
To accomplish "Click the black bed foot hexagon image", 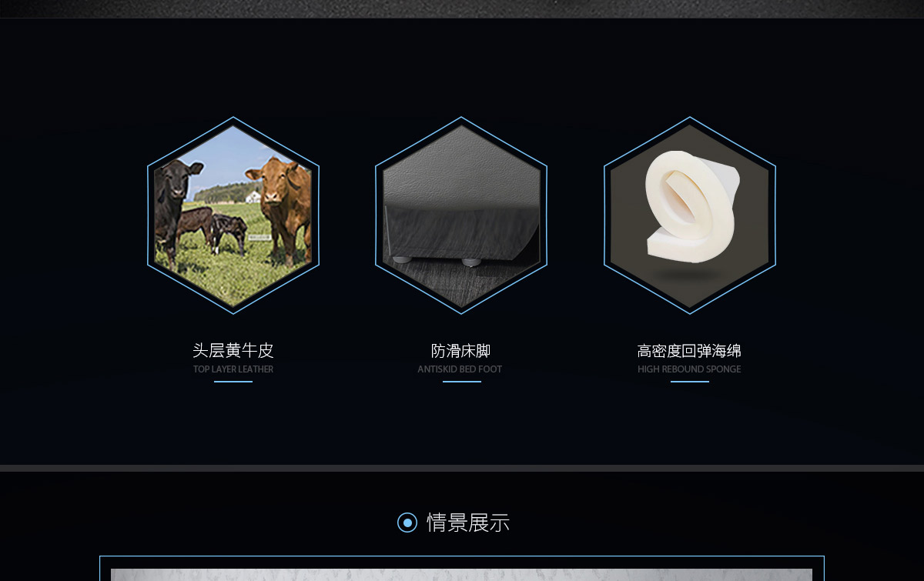I will pyautogui.click(x=461, y=215).
